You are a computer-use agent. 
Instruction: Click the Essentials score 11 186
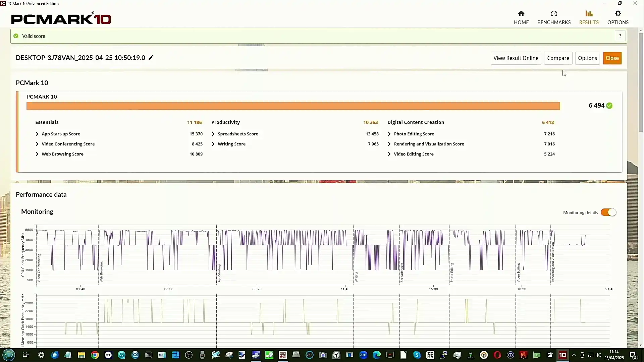click(195, 122)
